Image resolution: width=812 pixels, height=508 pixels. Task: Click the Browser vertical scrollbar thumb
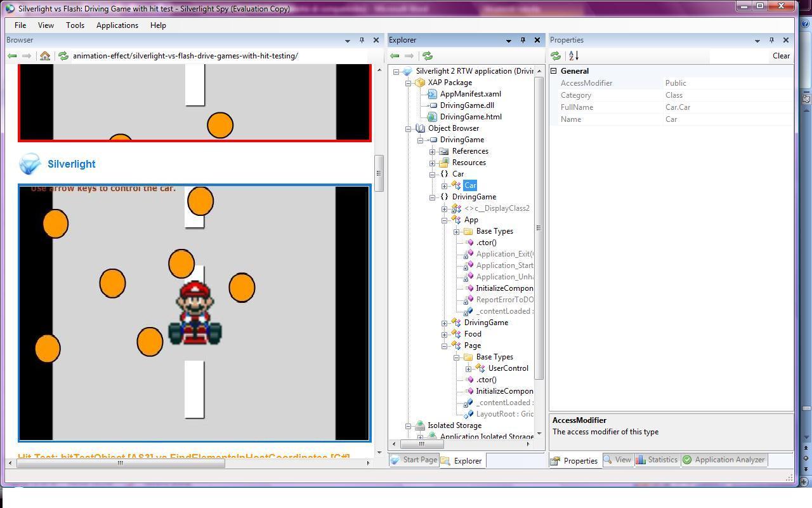point(379,173)
